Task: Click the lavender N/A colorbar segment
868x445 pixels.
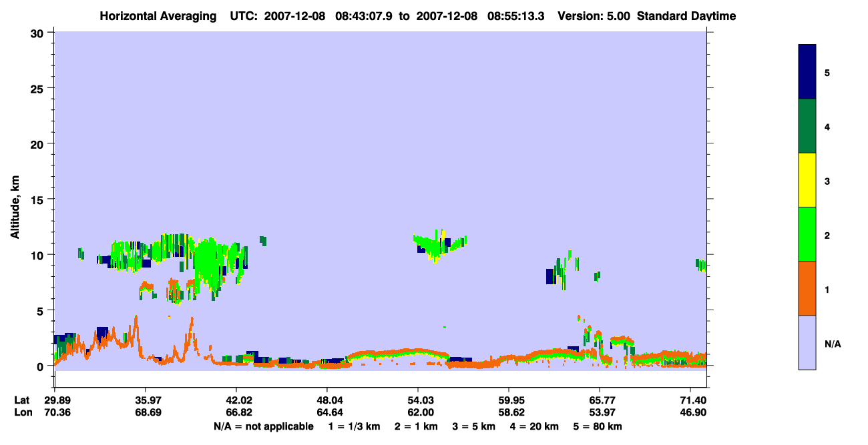Action: 807,342
